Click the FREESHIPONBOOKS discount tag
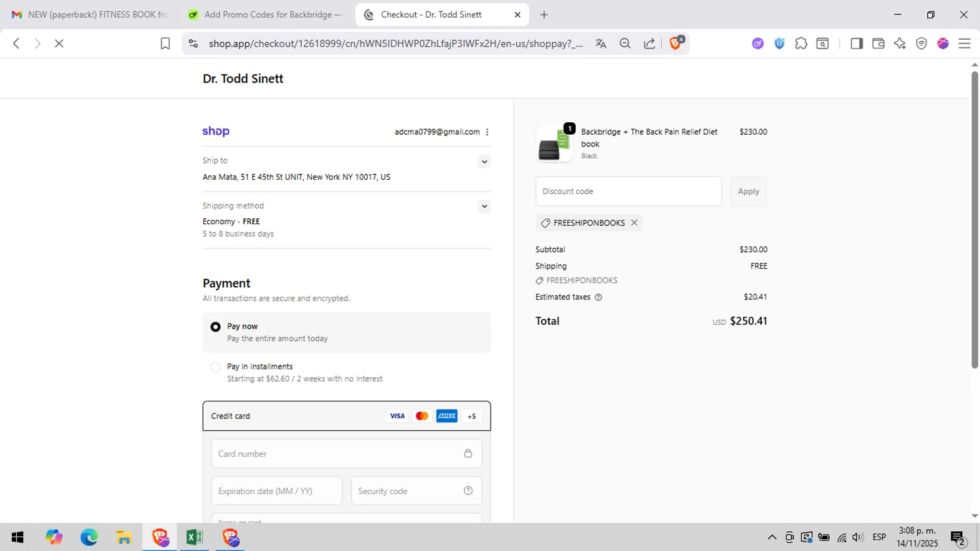Viewport: 980px width, 551px height. click(589, 223)
